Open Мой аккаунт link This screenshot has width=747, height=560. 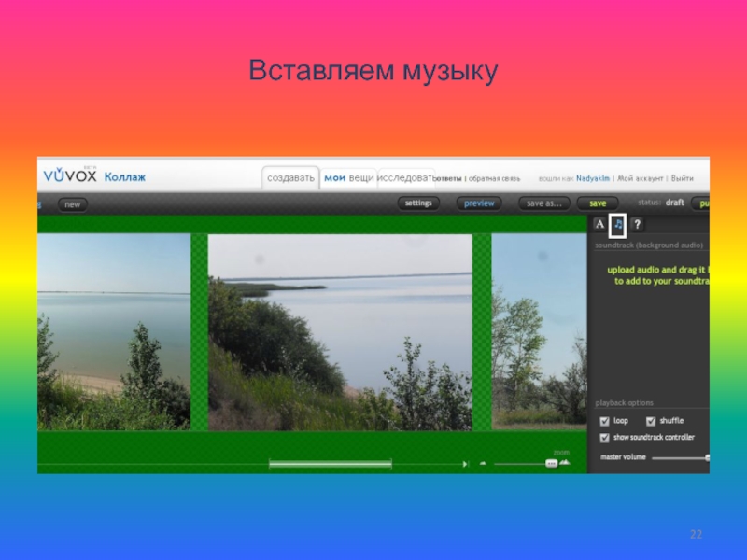(x=640, y=178)
